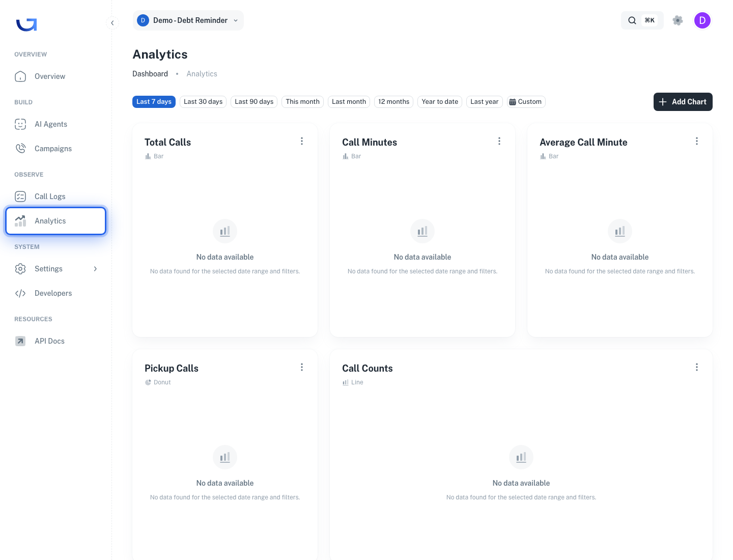The width and height of the screenshot is (733, 560).
Task: Click the empty-state chart icon in Call Minutes
Action: [x=422, y=231]
